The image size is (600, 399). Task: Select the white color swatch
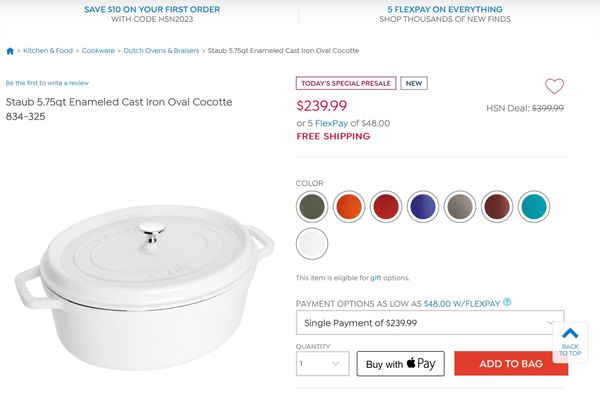[312, 244]
